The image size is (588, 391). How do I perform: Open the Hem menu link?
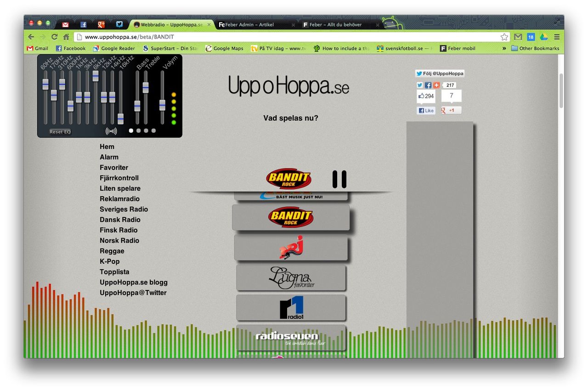[107, 147]
